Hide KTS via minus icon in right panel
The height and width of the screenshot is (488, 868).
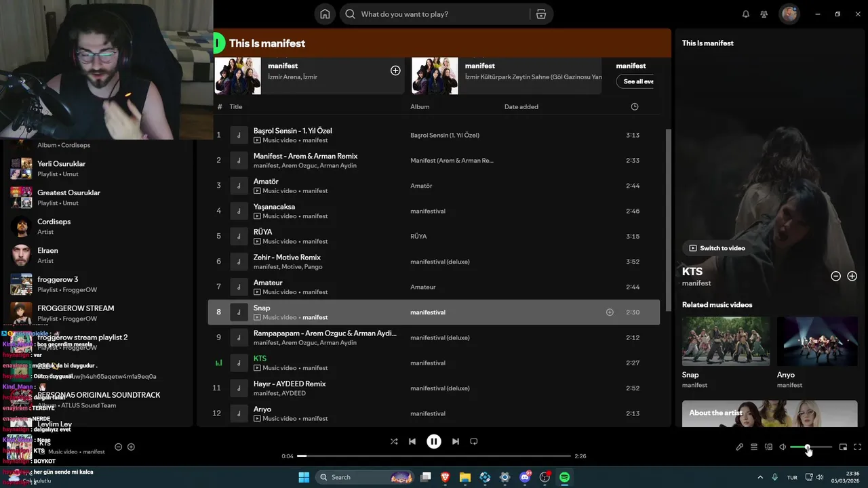[836, 276]
